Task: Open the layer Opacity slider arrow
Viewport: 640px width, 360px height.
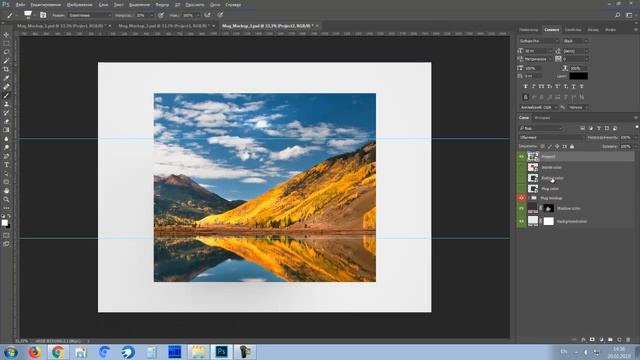Action: tap(636, 138)
